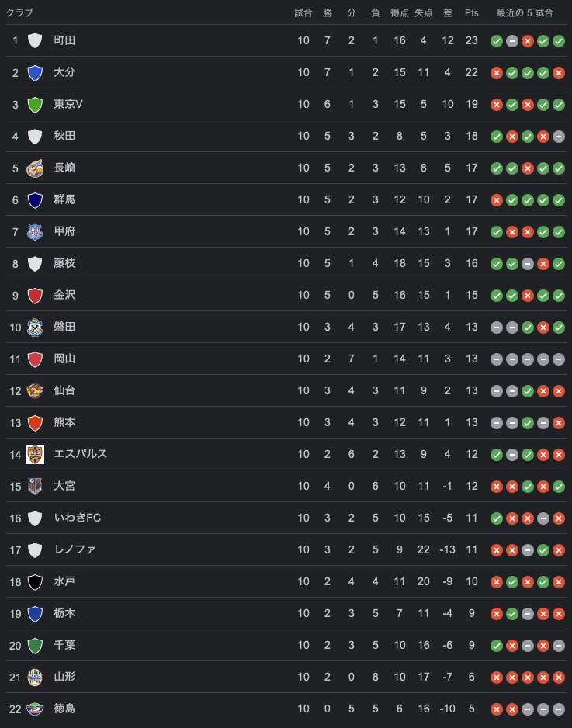Click the Pts column header
Viewport: 572px width, 728px height.
pos(471,13)
